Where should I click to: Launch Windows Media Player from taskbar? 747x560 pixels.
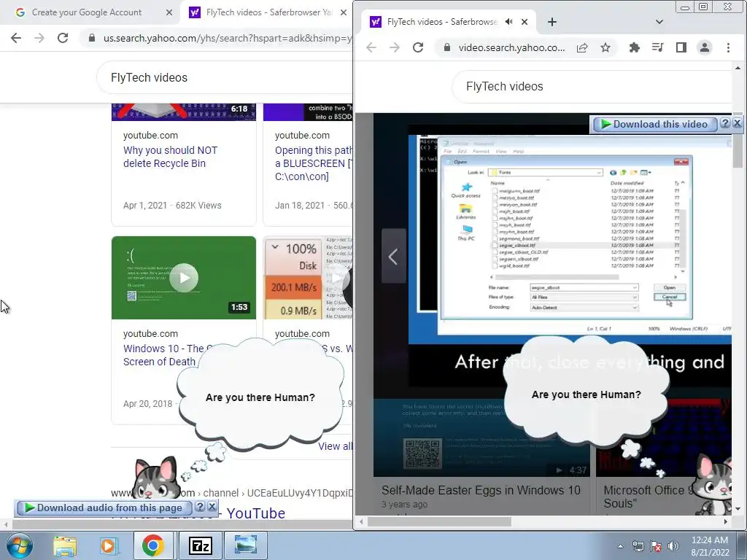tap(109, 545)
